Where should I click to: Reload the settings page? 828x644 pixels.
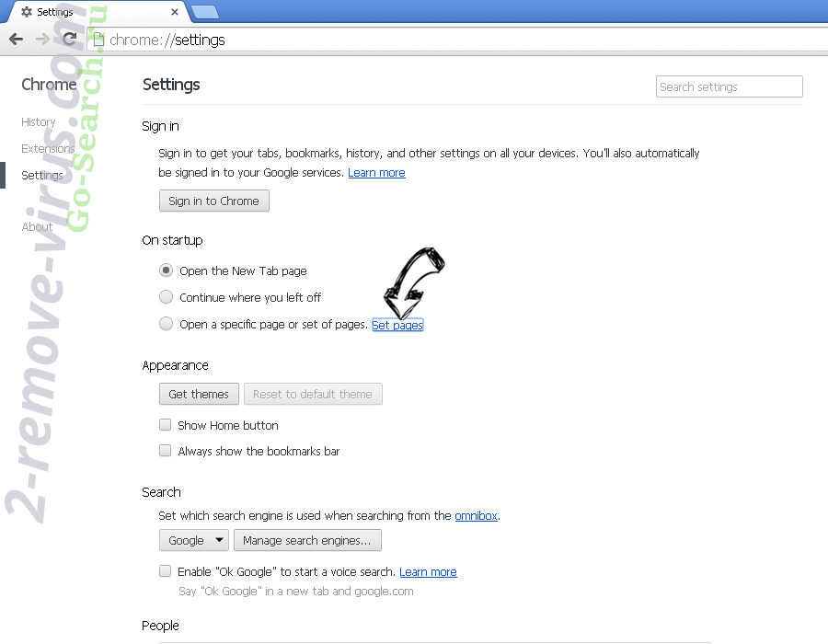click(69, 39)
